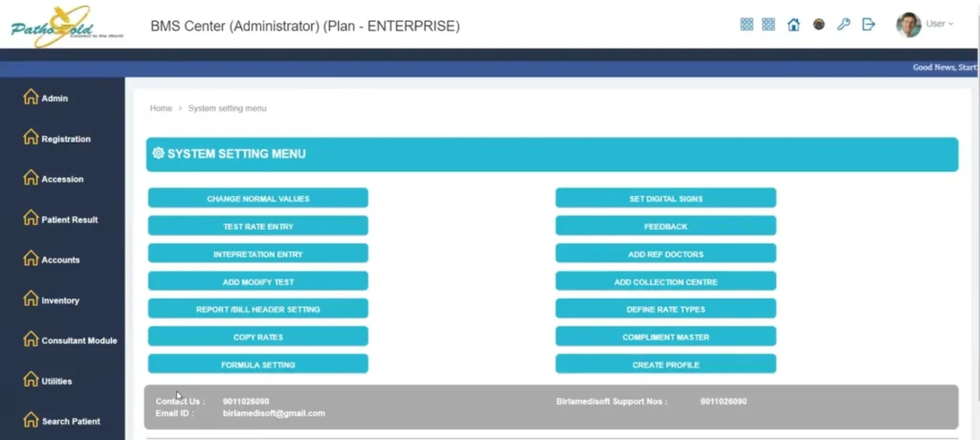Screen dimensions: 980x440
Task: Click the house icon beside Admin
Action: click(x=31, y=97)
